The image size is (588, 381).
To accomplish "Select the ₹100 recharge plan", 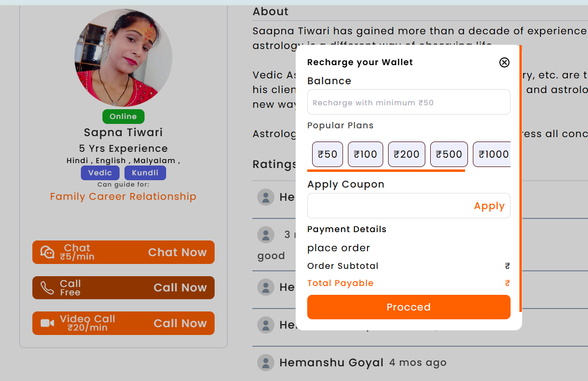I will 366,154.
